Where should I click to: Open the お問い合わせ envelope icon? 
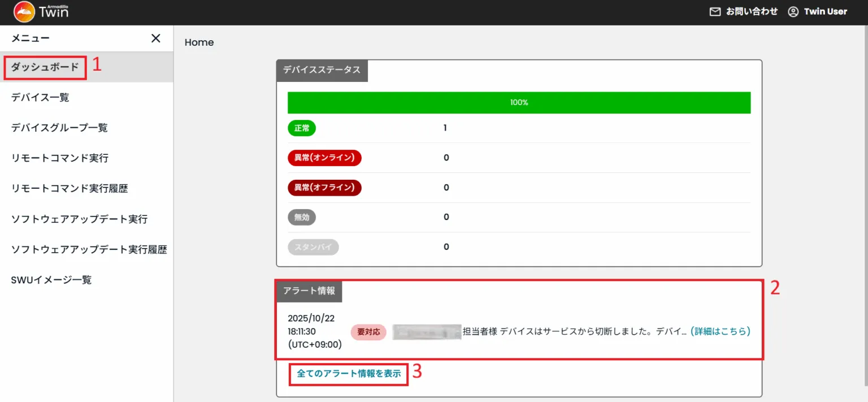(x=714, y=11)
